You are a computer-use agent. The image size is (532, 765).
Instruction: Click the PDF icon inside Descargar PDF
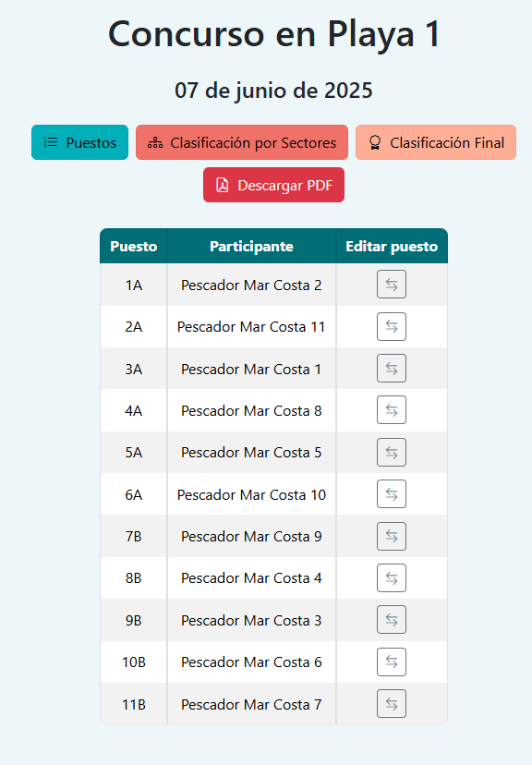(x=222, y=185)
